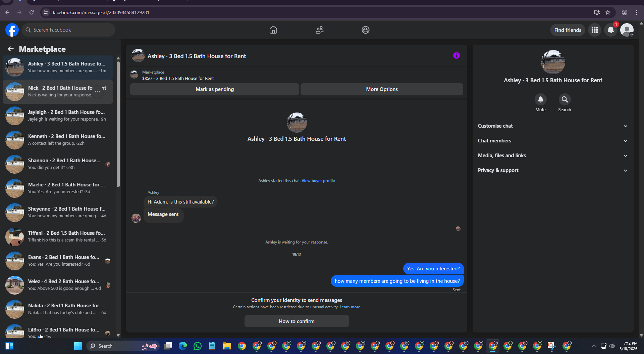Open the Facebook menu grid icon

(595, 30)
